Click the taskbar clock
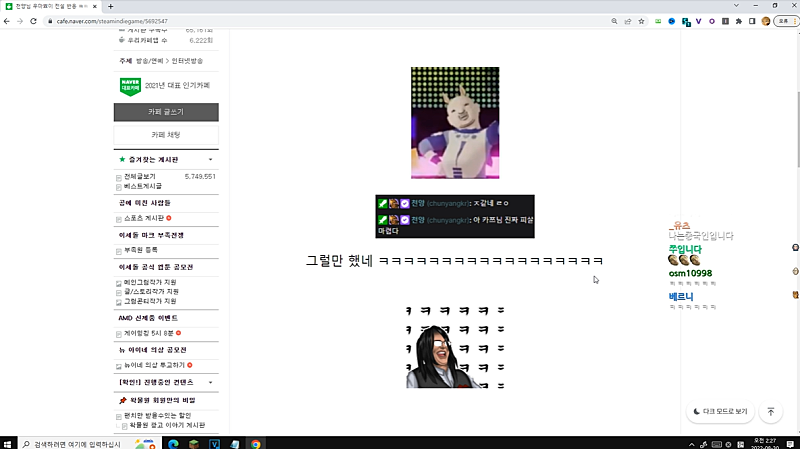The height and width of the screenshot is (449, 800). click(765, 443)
